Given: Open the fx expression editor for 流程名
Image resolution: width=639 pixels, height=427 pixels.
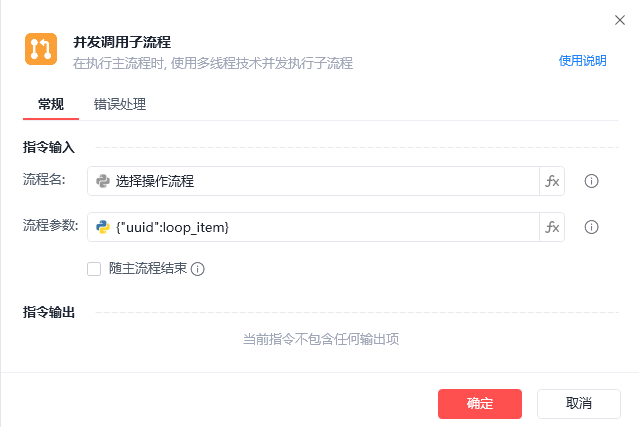Looking at the screenshot, I should click(x=552, y=181).
